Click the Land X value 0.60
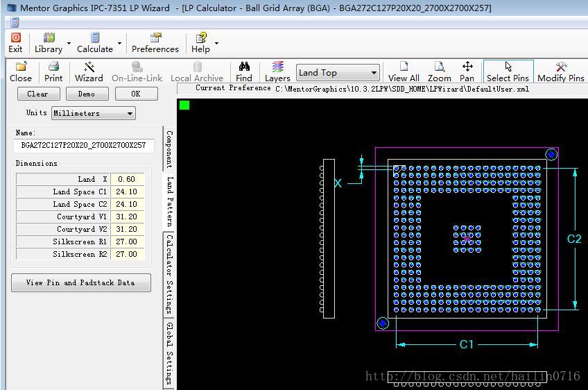The height and width of the screenshot is (390, 588). (127, 179)
